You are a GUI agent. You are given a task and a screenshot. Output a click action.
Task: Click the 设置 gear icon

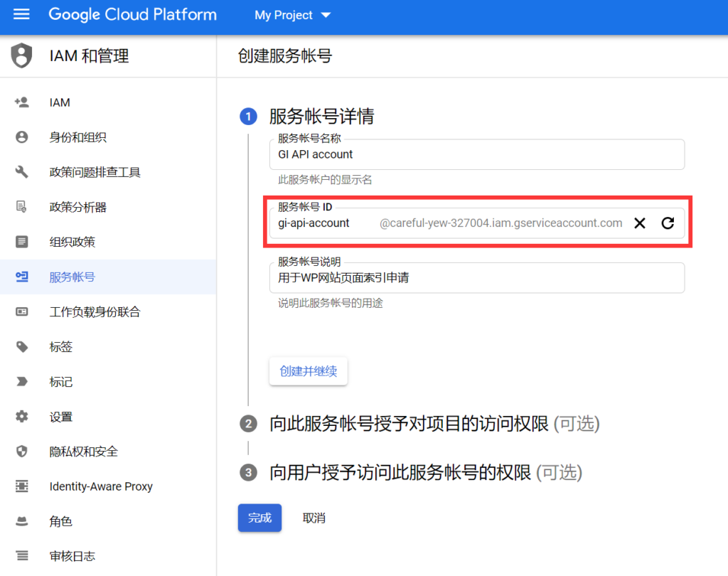coord(22,417)
